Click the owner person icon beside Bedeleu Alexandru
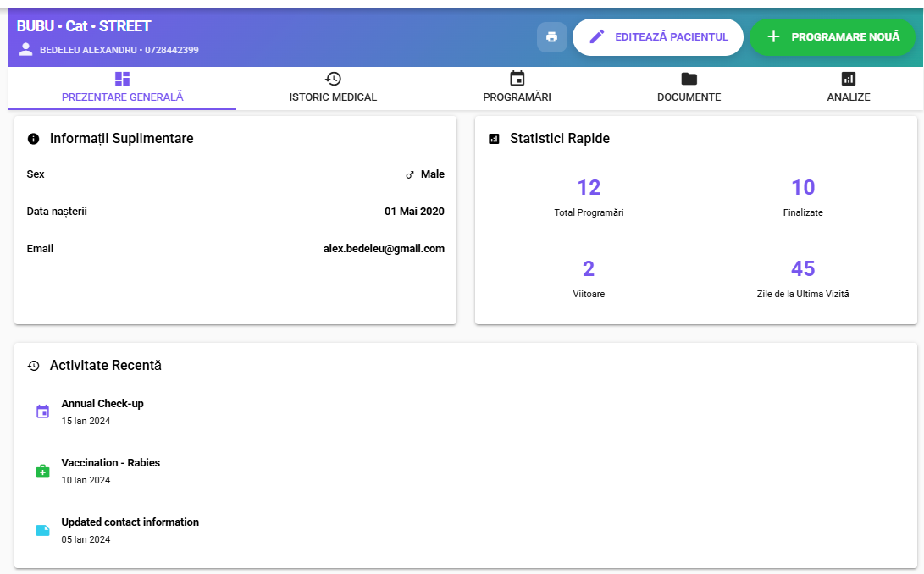This screenshot has height=574, width=924. (x=26, y=49)
